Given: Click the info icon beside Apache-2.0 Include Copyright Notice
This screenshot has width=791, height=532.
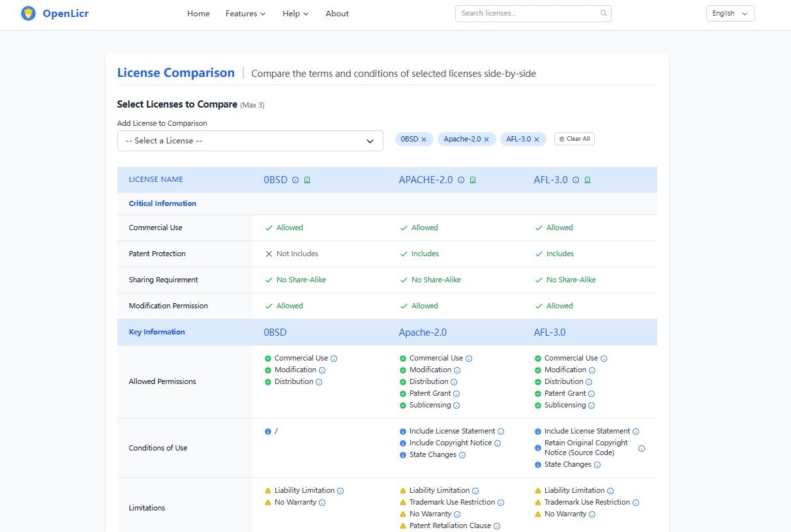Looking at the screenshot, I should click(498, 443).
